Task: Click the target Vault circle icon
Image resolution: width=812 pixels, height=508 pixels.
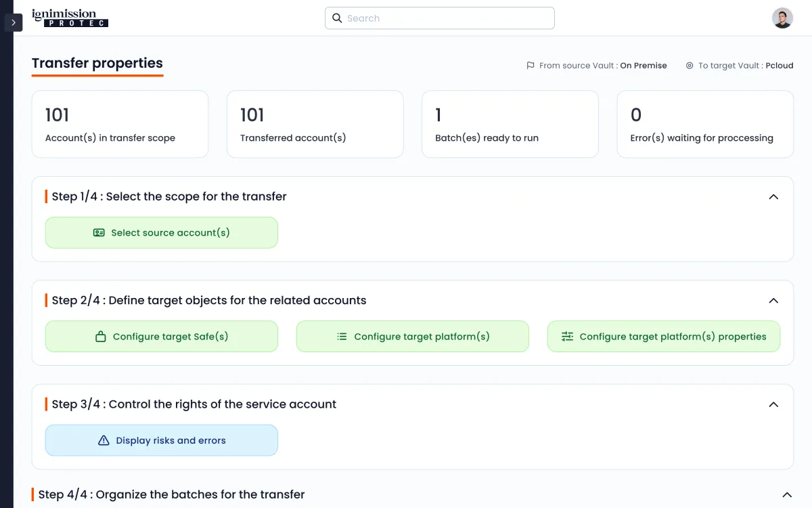Action: pos(690,66)
